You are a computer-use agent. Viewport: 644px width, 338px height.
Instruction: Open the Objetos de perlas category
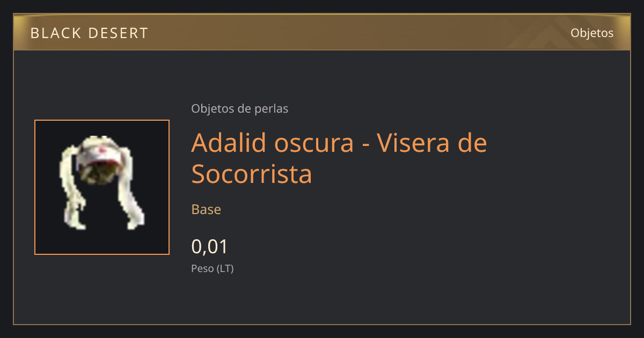(239, 108)
